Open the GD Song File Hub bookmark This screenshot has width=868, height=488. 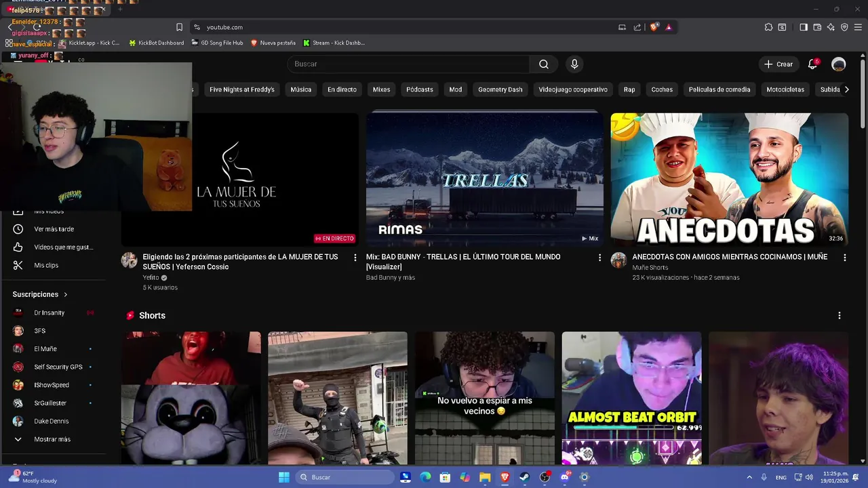tap(217, 43)
